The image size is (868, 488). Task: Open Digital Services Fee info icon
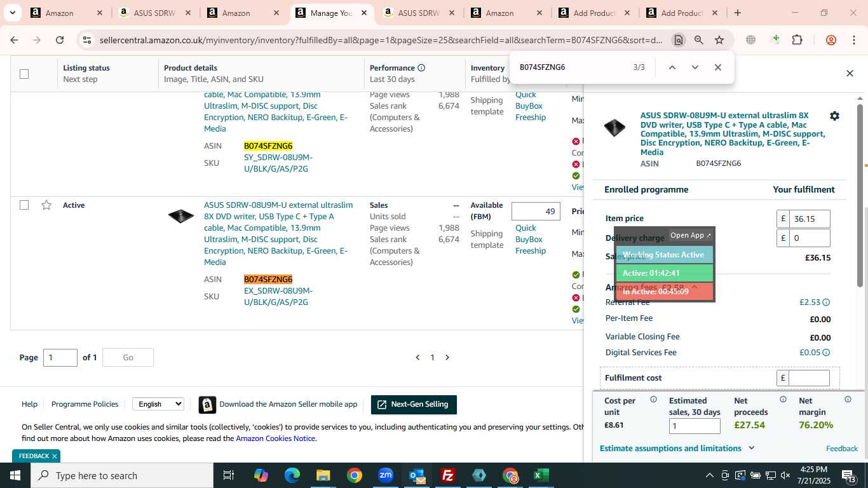(x=826, y=353)
